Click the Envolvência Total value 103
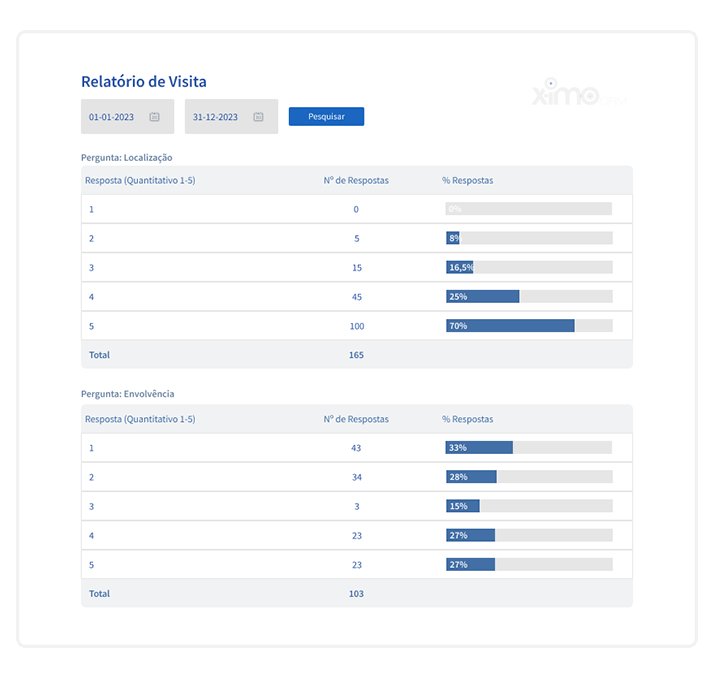This screenshot has width=713, height=678. pos(356,593)
